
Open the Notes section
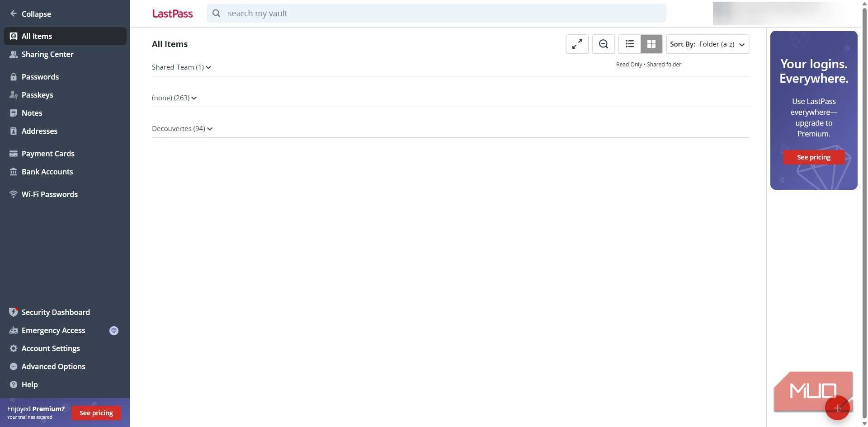pos(65,113)
